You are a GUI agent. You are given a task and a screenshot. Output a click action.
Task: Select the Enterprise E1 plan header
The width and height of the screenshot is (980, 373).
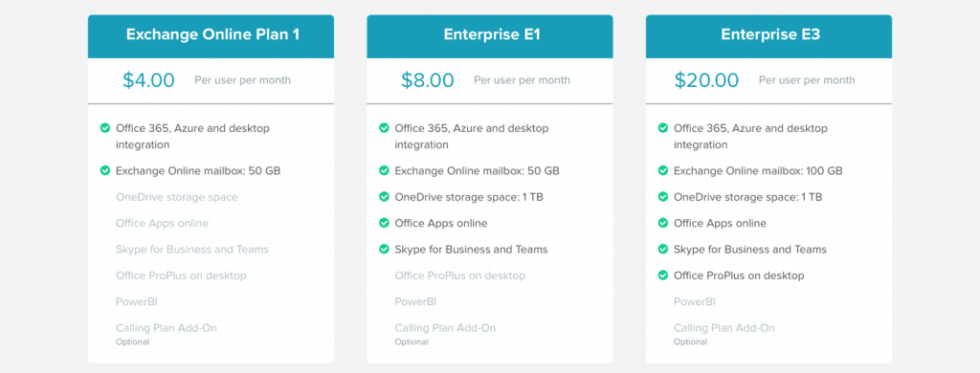click(490, 36)
